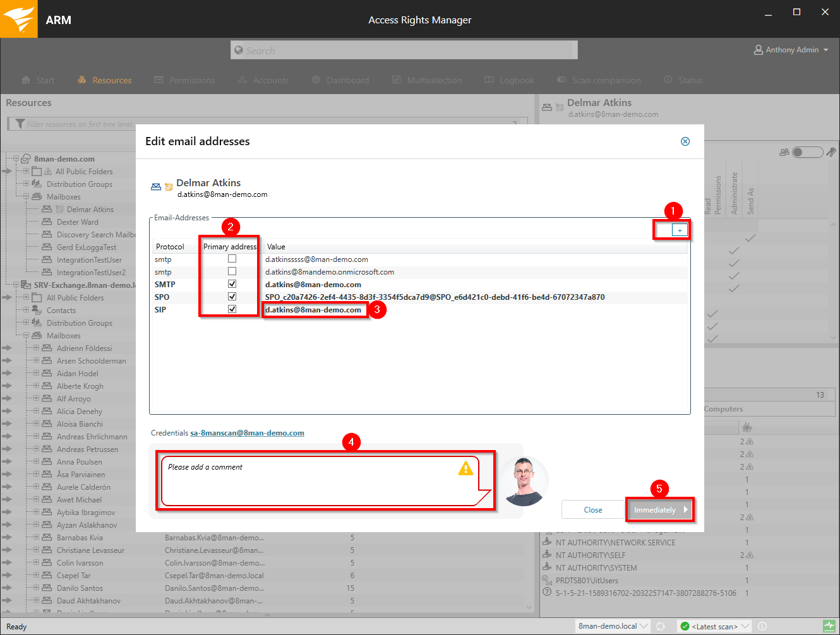Image resolution: width=840 pixels, height=635 pixels.
Task: Open the Start tab
Action: click(38, 80)
